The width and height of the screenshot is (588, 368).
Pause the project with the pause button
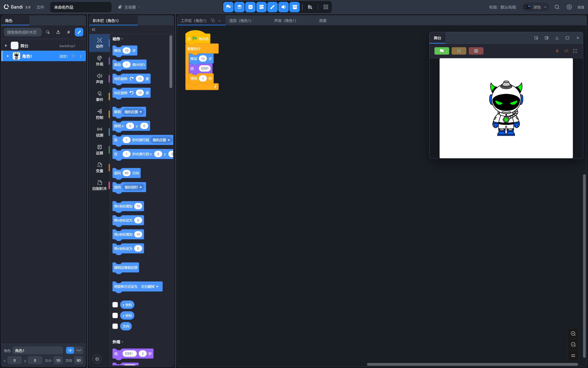point(459,51)
